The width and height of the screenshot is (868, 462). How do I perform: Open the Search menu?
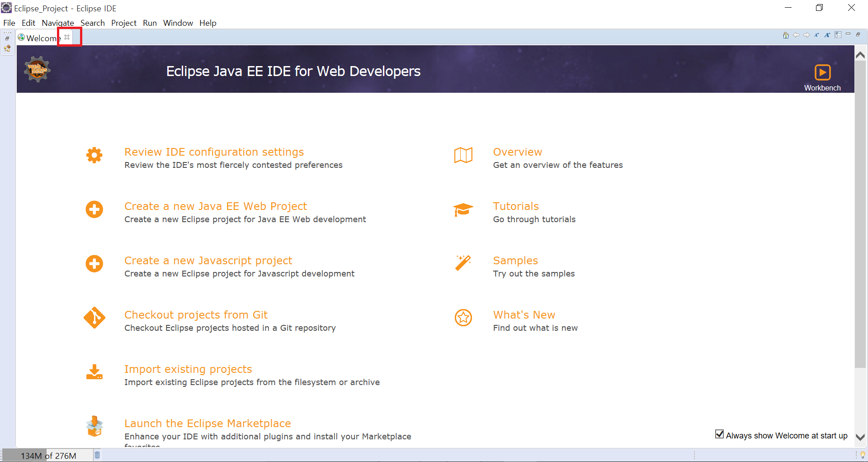pyautogui.click(x=93, y=23)
